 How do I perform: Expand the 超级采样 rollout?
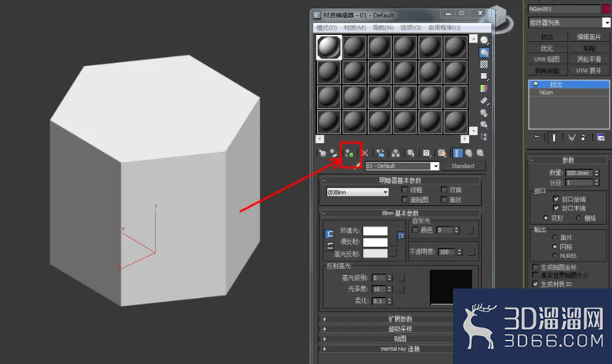coord(400,328)
